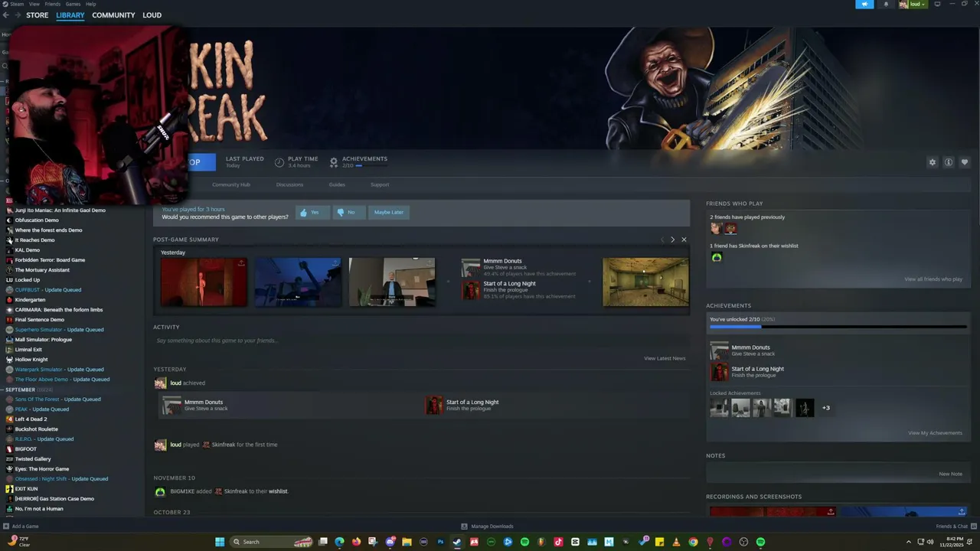Select The Mortuary Assistant in library
Image resolution: width=980 pixels, height=551 pixels.
pyautogui.click(x=42, y=270)
